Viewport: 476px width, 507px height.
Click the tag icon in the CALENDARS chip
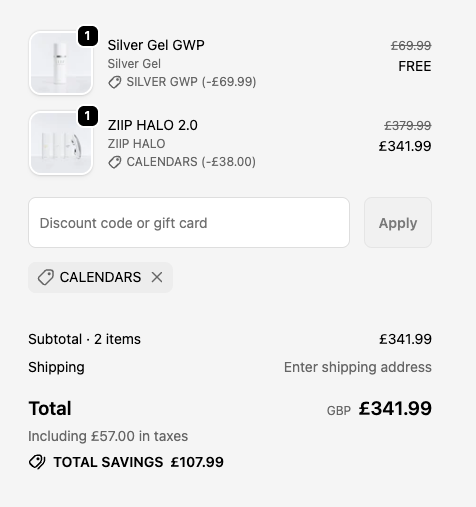tap(45, 277)
